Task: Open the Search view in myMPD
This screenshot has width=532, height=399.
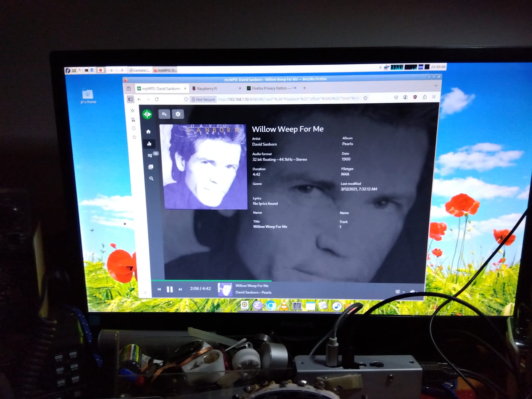Action: pyautogui.click(x=151, y=179)
